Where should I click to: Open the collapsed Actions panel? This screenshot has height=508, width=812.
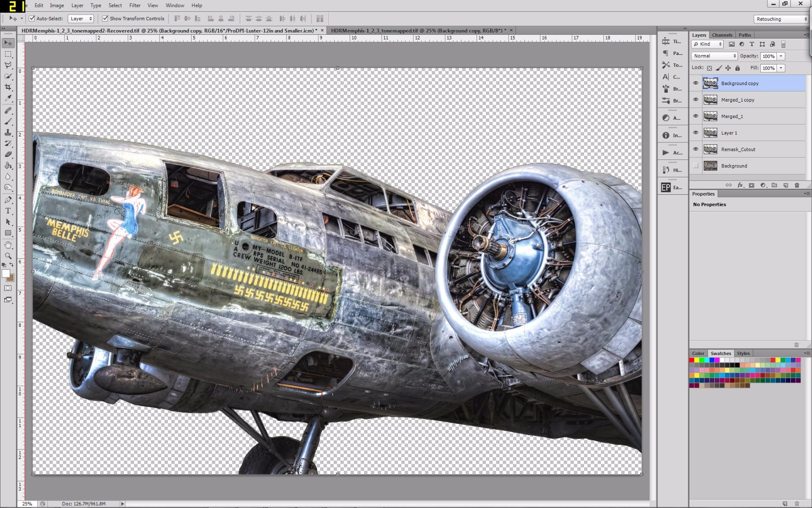672,152
